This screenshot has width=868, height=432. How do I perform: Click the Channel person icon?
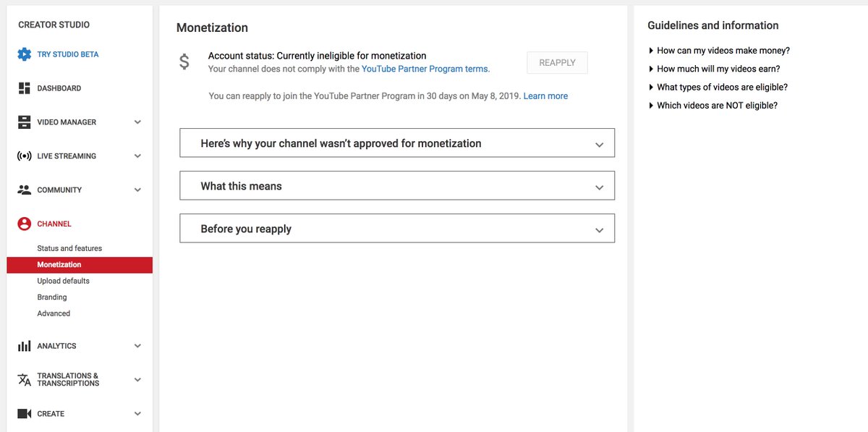tap(24, 224)
